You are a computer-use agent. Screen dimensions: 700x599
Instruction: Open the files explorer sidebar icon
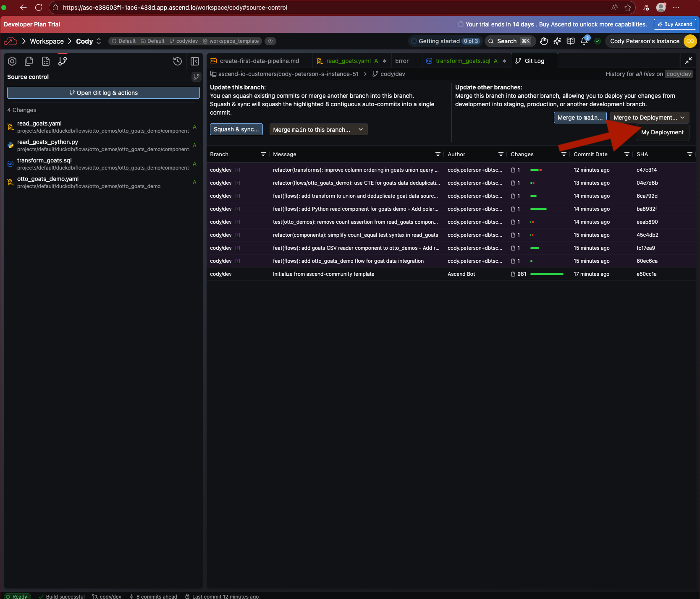click(29, 61)
